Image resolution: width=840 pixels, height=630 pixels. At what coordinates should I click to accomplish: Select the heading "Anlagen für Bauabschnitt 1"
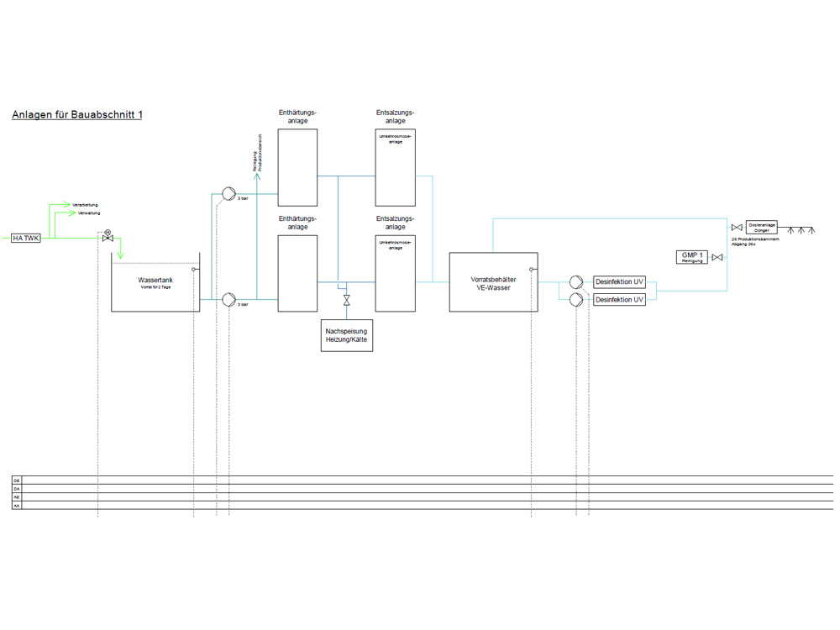pos(77,114)
